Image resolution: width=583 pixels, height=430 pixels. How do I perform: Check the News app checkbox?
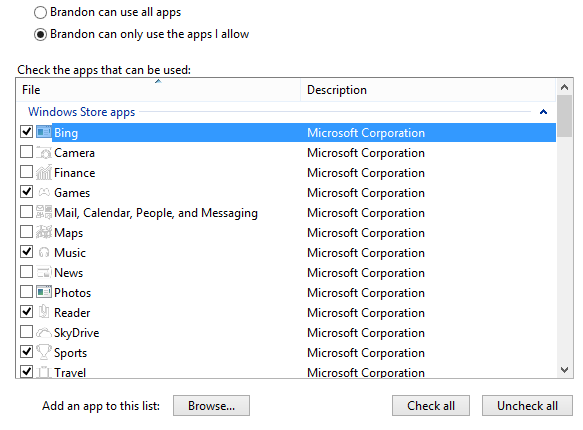click(26, 272)
